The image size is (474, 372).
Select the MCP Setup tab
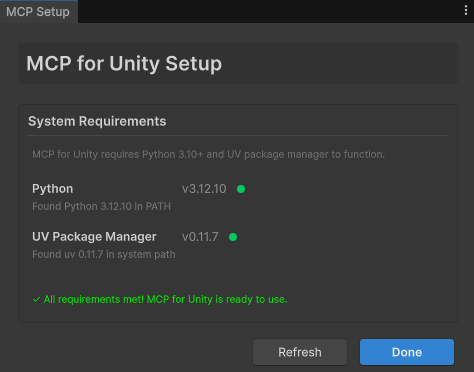coord(38,12)
